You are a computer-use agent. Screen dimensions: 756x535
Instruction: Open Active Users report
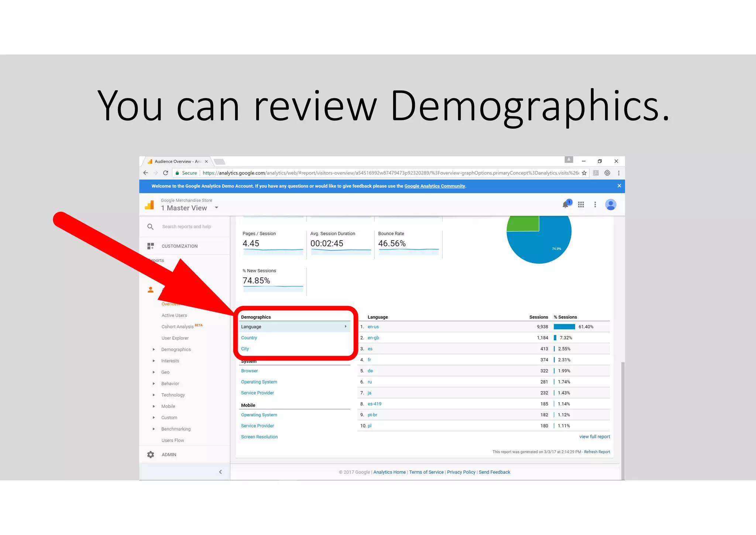click(x=174, y=315)
